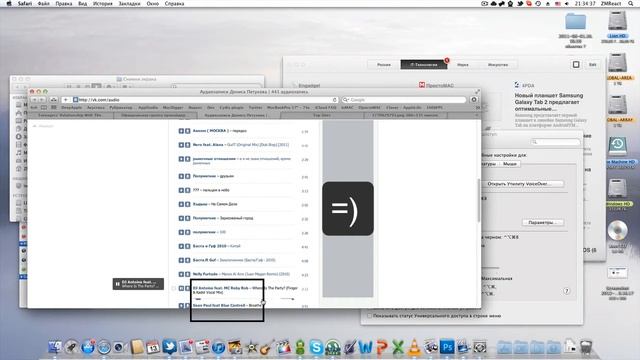Viewport: 640px width, 360px height.
Task: Open the История menu
Action: (102, 3)
